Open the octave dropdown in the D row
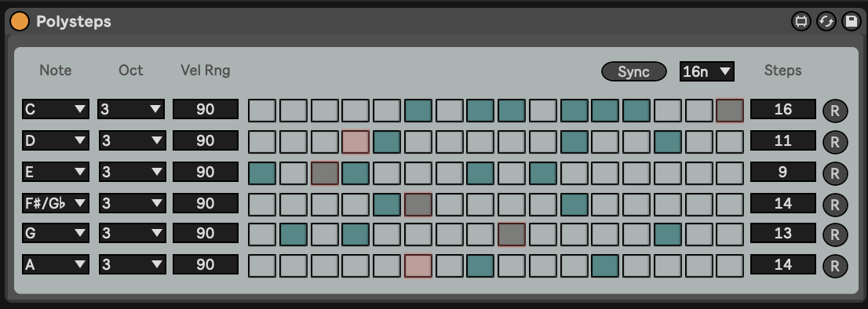The width and height of the screenshot is (868, 309). pyautogui.click(x=132, y=140)
